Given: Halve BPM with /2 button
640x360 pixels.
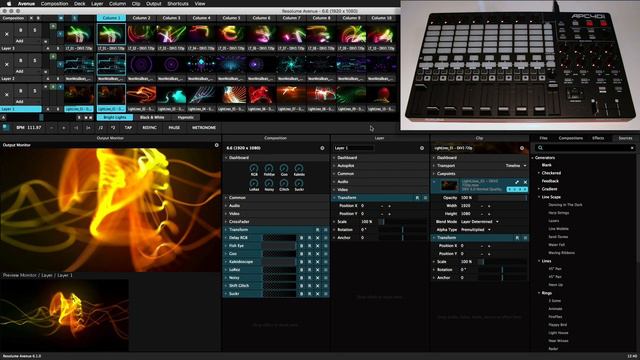Looking at the screenshot, I should [x=100, y=128].
